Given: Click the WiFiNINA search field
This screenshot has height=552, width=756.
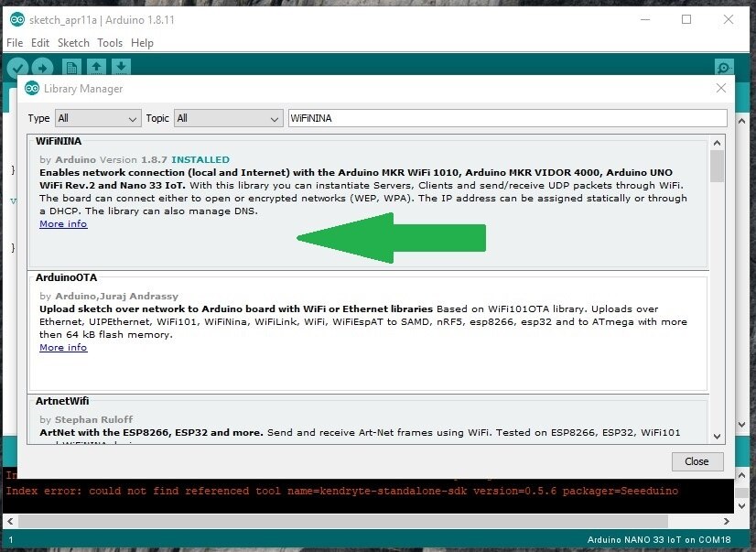Looking at the screenshot, I should coord(507,118).
